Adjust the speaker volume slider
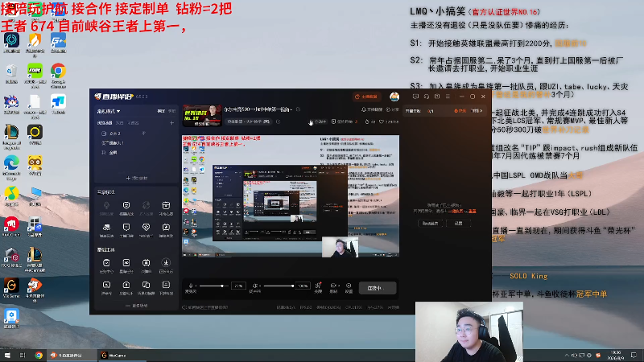 tap(279, 286)
